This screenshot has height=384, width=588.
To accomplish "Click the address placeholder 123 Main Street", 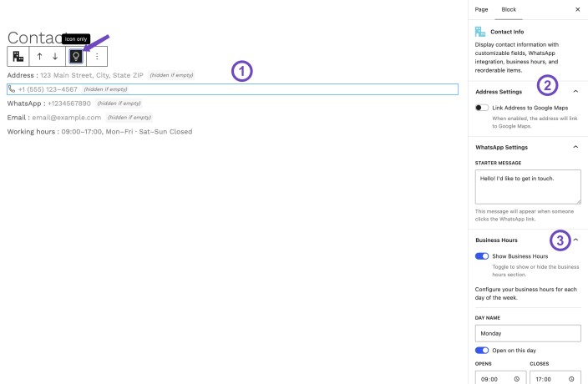I will click(x=92, y=75).
